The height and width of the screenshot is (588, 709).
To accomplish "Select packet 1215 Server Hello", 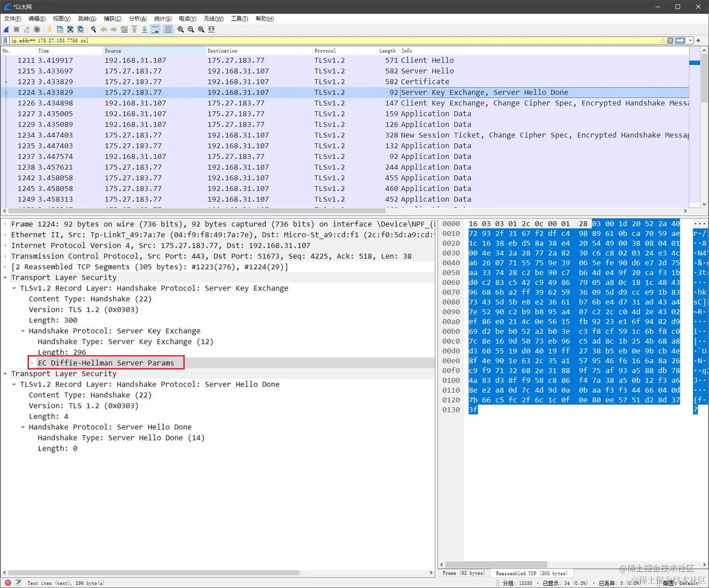I will click(345, 71).
